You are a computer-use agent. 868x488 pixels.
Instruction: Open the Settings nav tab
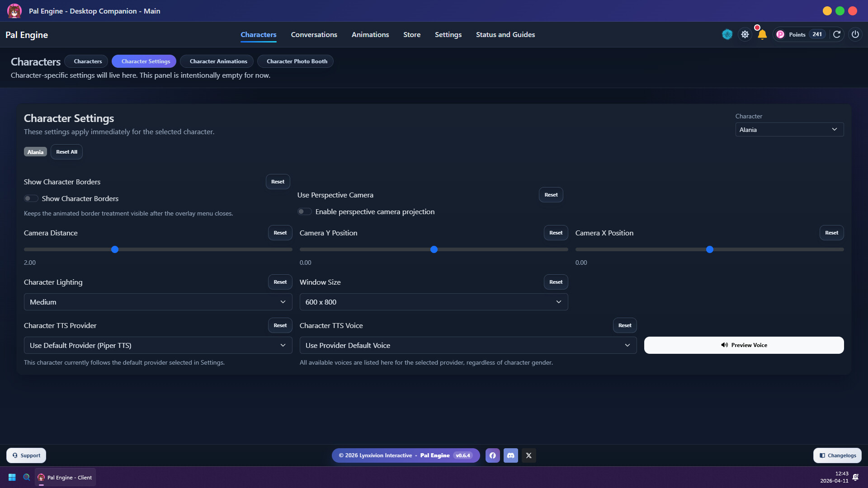tap(448, 34)
